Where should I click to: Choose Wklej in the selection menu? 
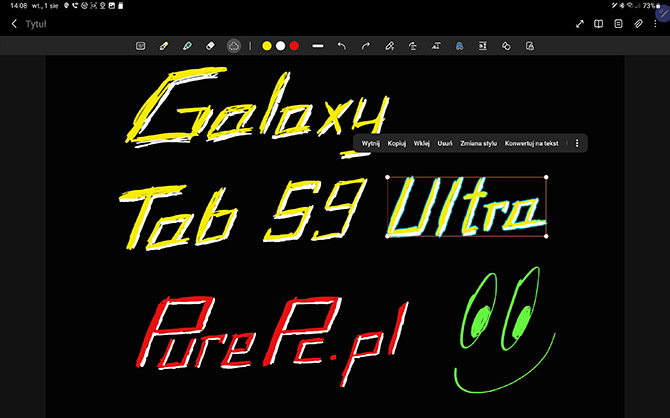click(x=421, y=144)
